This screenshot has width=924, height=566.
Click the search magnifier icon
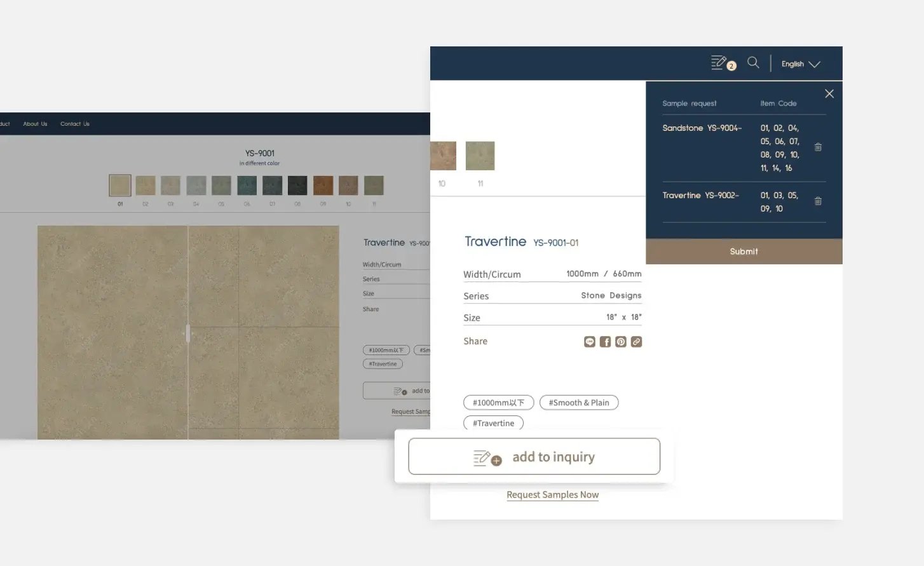(753, 62)
